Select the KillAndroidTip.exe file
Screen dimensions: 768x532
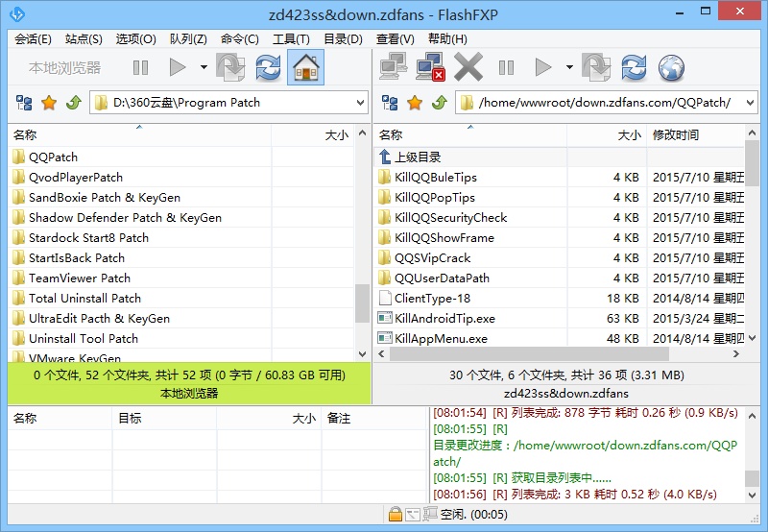click(x=444, y=319)
